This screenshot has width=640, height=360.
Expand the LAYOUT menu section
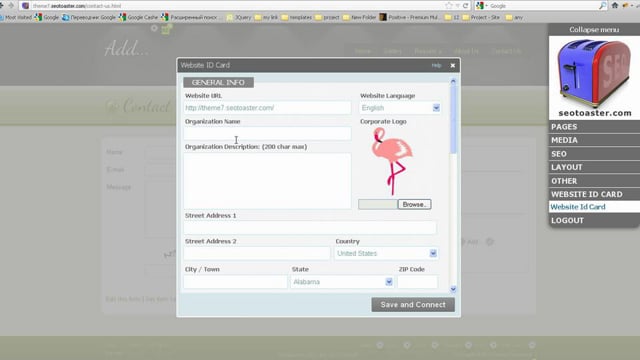(x=594, y=167)
